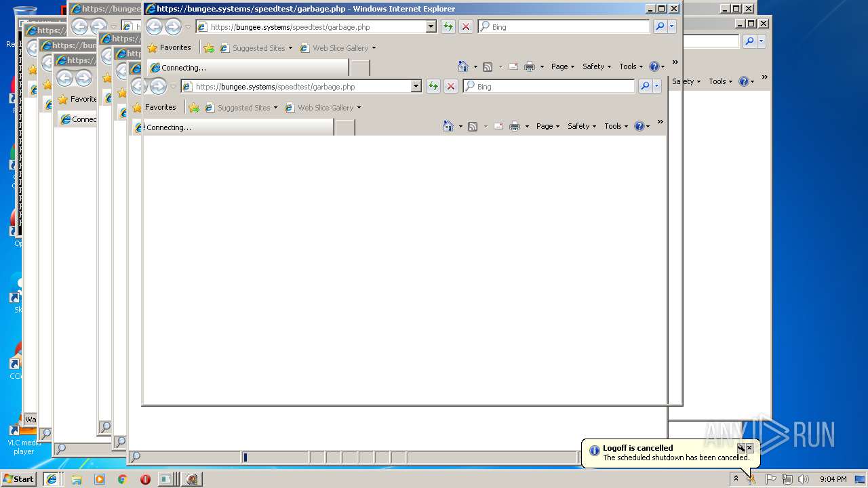Click Forward button in the titled front IE window

coord(174,27)
